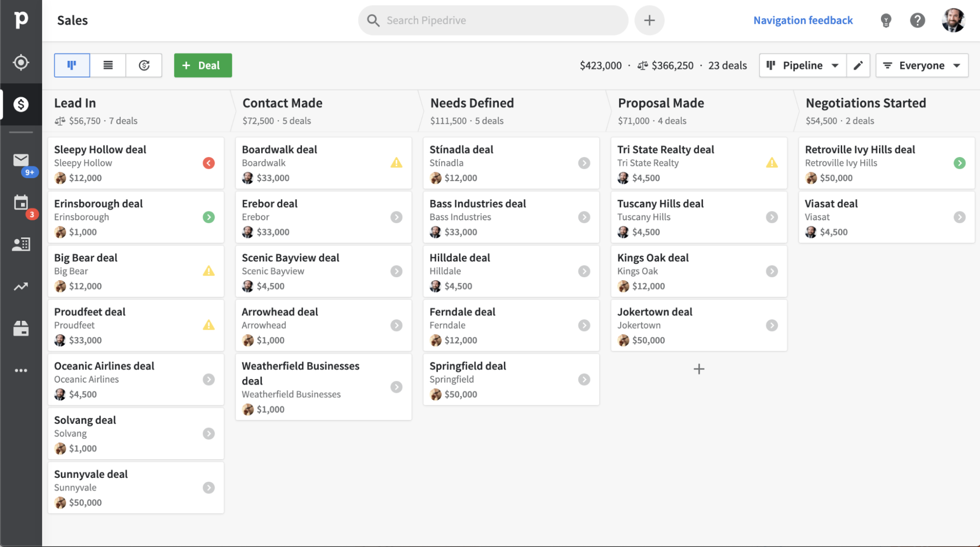Click green activity icon on Retroville Ivy Hills deal
This screenshot has height=547, width=980.
(959, 163)
